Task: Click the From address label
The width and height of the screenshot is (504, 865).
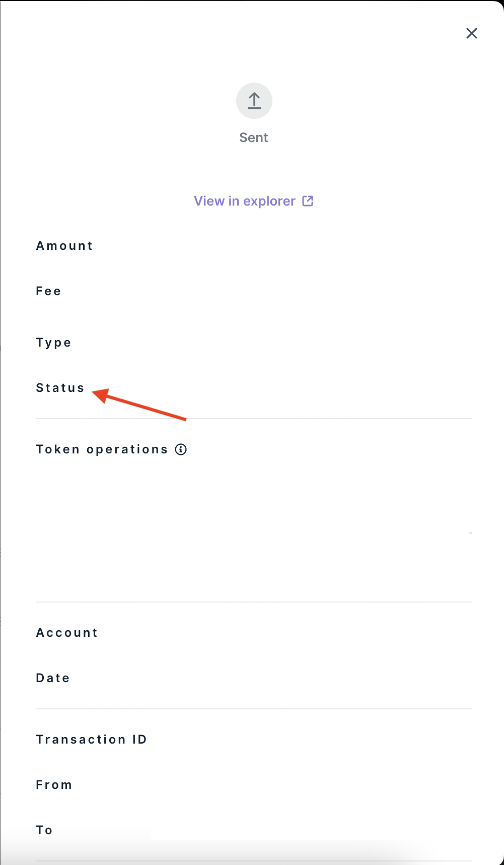Action: click(x=54, y=785)
